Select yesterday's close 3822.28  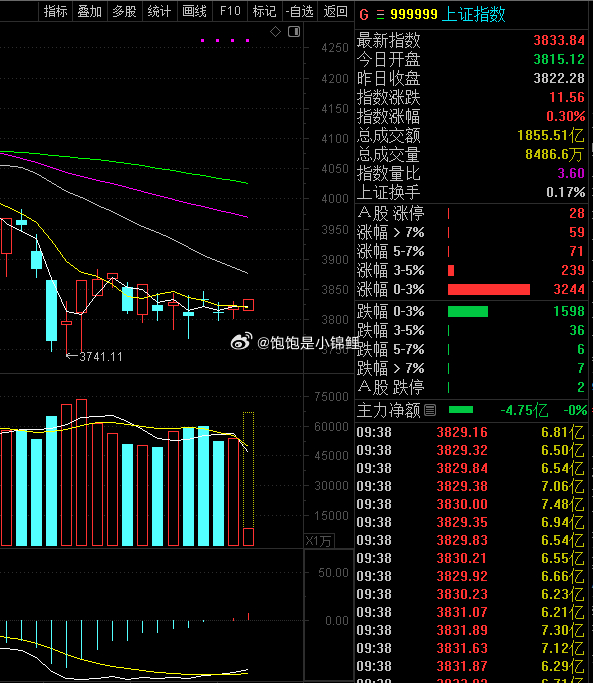(x=559, y=78)
